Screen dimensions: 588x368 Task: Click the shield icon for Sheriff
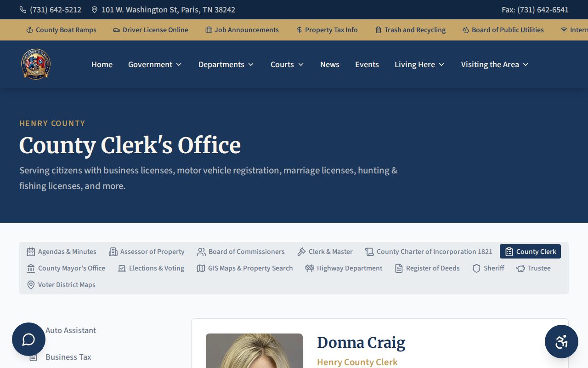(476, 268)
